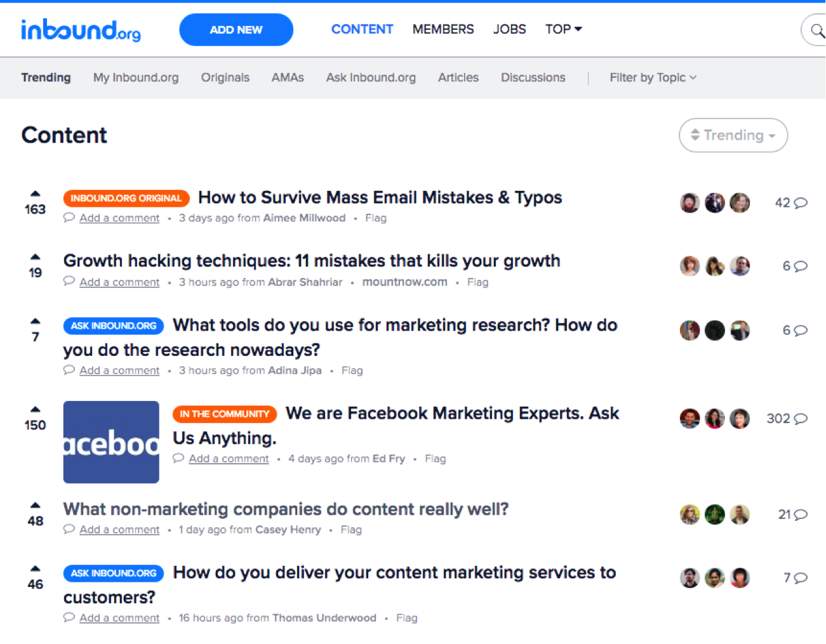The image size is (826, 644).
Task: Click the 163 vote count
Action: tap(36, 209)
